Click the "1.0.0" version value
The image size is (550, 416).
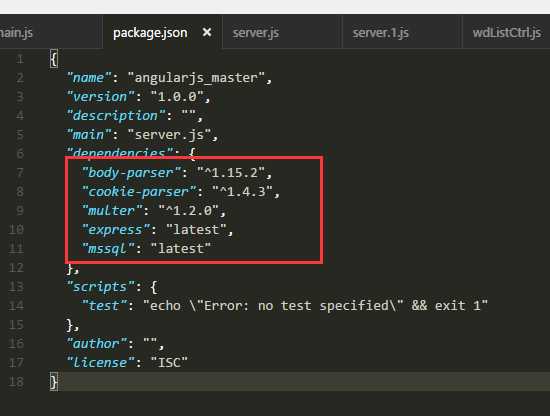click(177, 96)
